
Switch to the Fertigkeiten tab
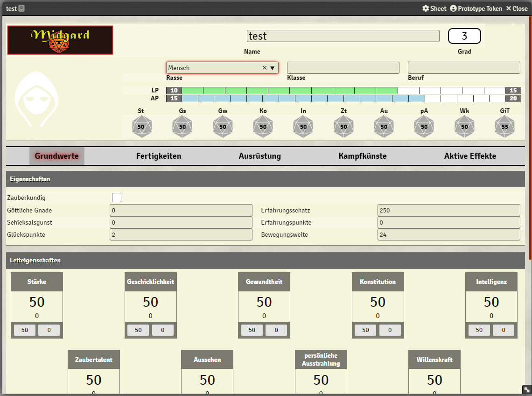(159, 156)
